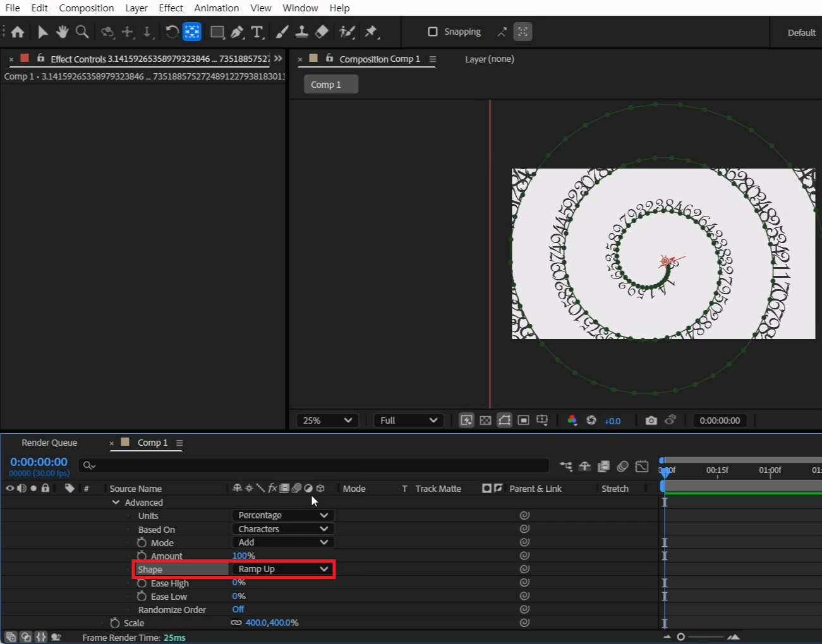
Task: Open the Composition panel hamburger menu
Action: click(x=433, y=59)
